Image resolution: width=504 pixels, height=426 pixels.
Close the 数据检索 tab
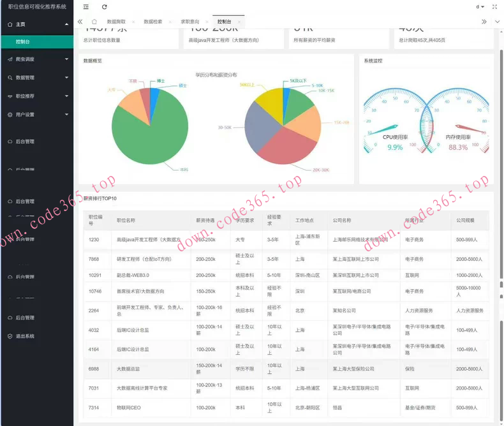170,22
